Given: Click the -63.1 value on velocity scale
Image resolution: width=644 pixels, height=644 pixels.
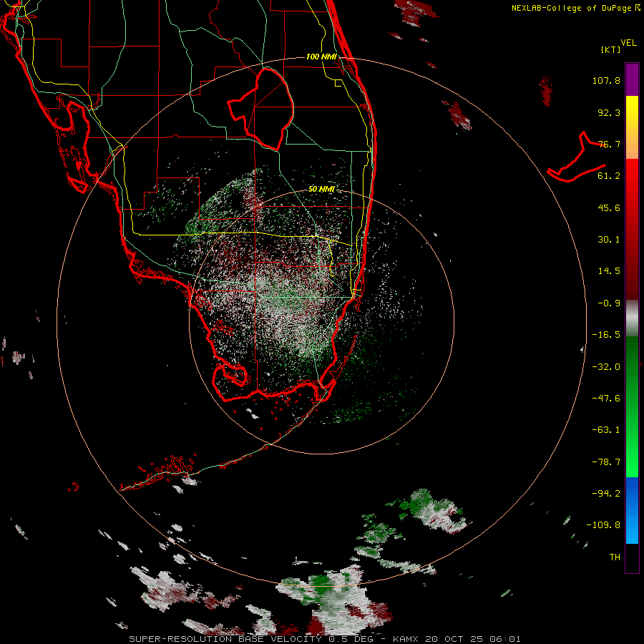Looking at the screenshot, I should 606,430.
